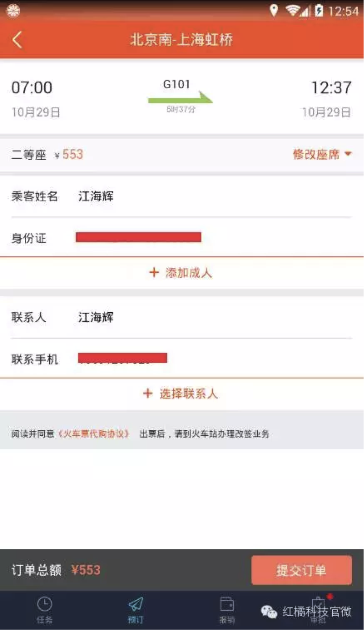Image resolution: width=364 pixels, height=630 pixels.
Task: Tap the battery charging status icon
Action: [319, 10]
